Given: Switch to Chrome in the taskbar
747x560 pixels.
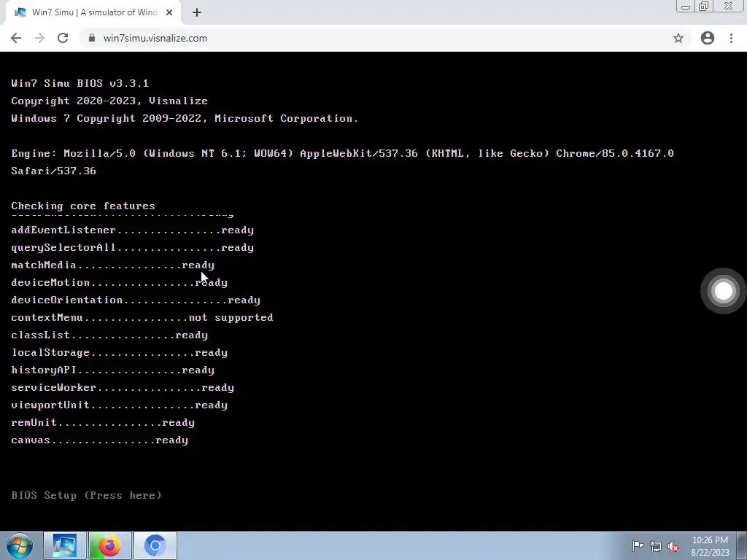Looking at the screenshot, I should [x=155, y=545].
